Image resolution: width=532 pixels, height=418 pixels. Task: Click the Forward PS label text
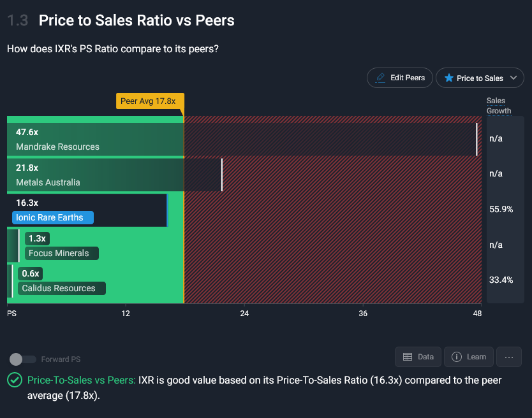[61, 359]
